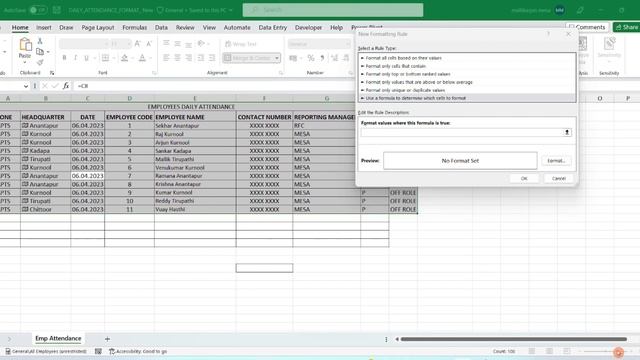Viewport: 640px width, 360px height.
Task: Click the Format... button
Action: tap(556, 161)
